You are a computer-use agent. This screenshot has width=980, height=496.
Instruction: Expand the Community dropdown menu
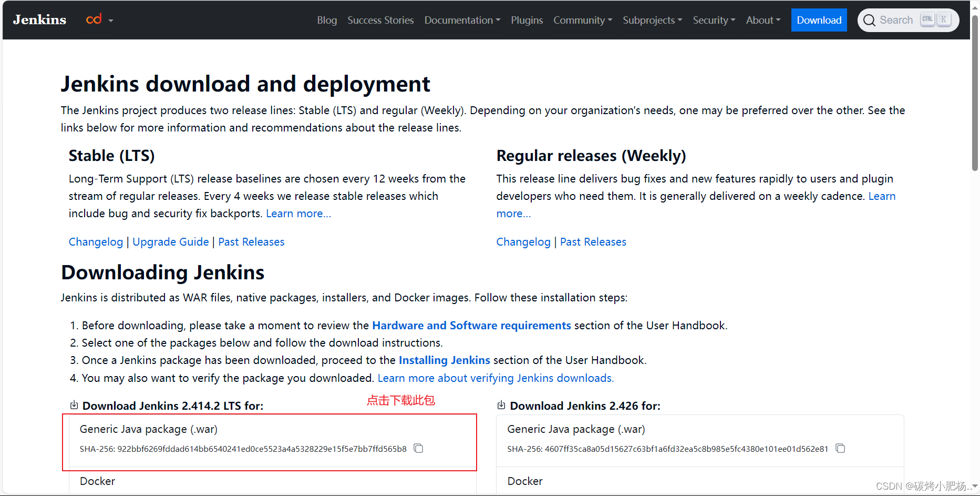pyautogui.click(x=583, y=20)
